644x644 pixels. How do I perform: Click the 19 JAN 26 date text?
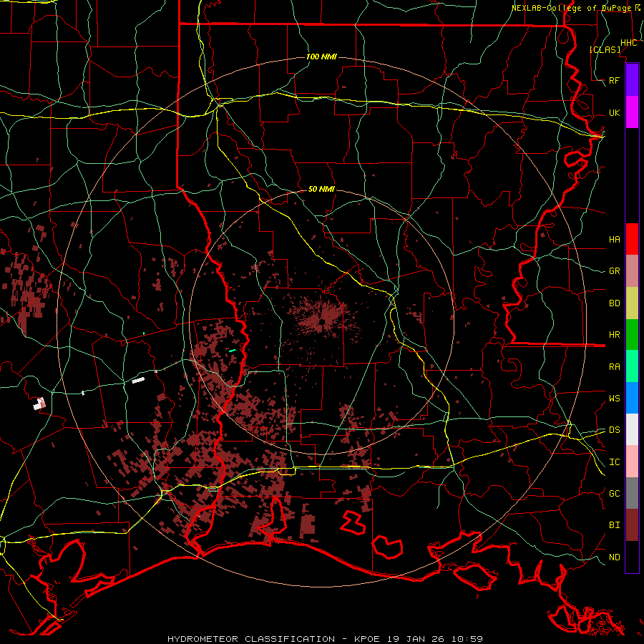pyautogui.click(x=416, y=639)
